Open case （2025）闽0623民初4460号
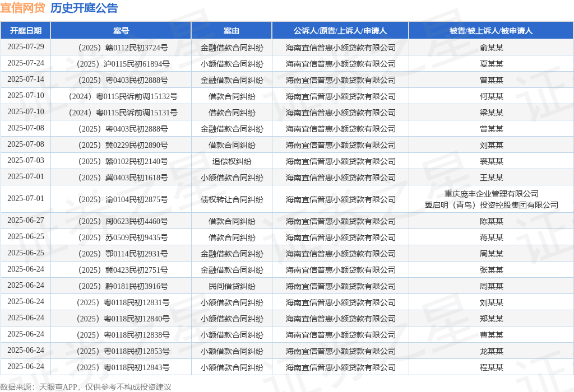The image size is (574, 392). click(121, 221)
